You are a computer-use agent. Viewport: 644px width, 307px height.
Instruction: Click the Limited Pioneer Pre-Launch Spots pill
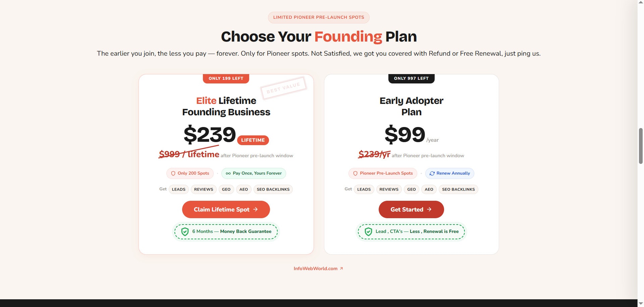click(319, 17)
